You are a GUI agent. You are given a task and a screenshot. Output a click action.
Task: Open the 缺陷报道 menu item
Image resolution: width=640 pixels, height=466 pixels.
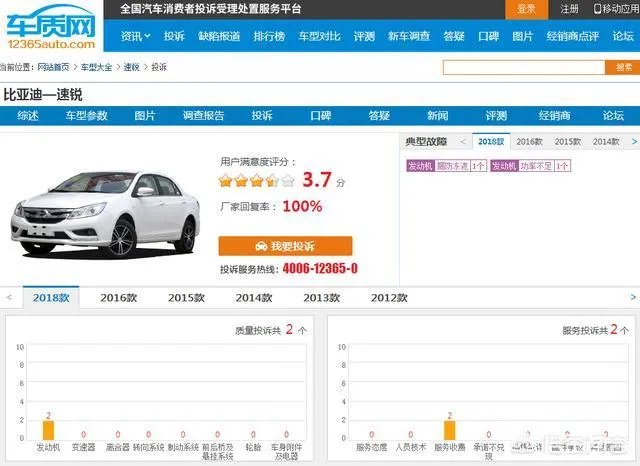tap(219, 36)
